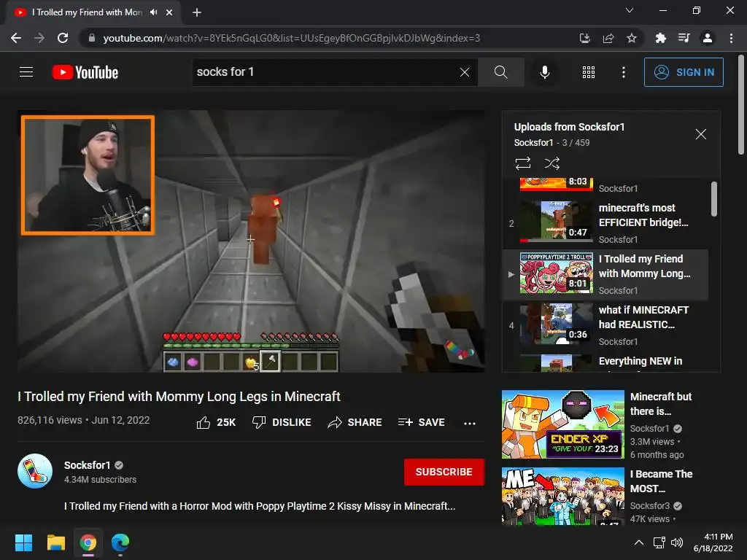Click Chrome icon in taskbar
Screen dimensions: 747x560
click(x=88, y=542)
